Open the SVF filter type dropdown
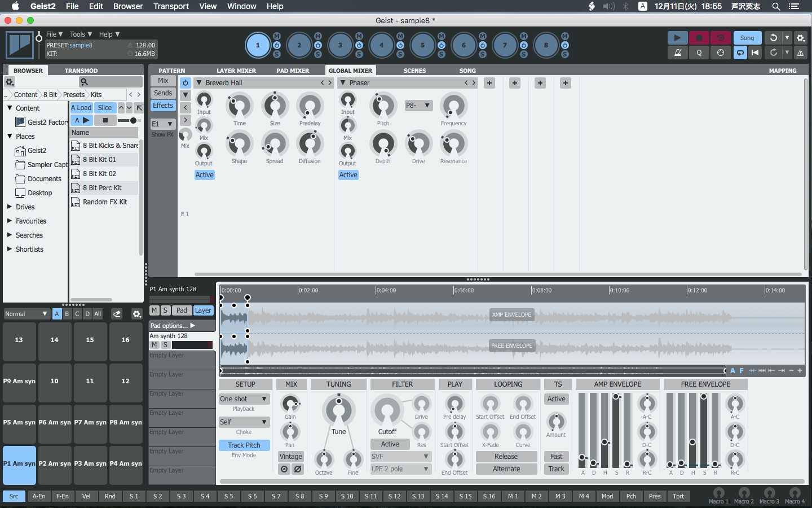This screenshot has height=508, width=812. click(x=400, y=457)
